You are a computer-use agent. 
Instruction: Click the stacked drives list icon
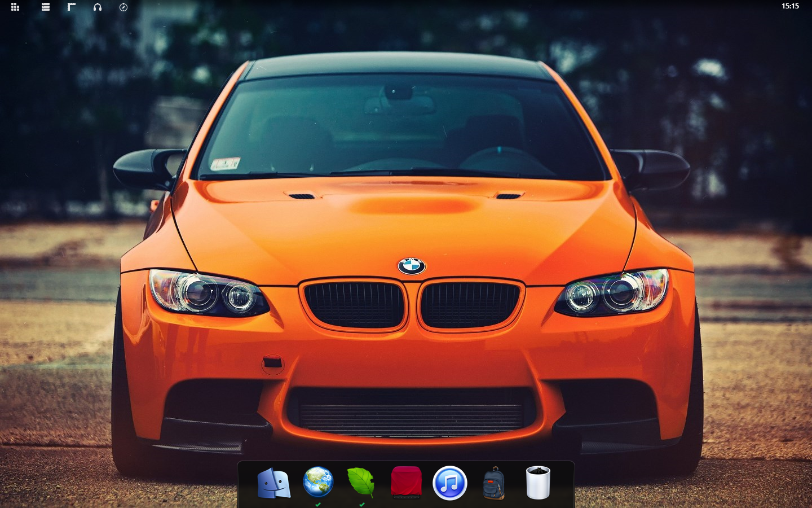(46, 7)
